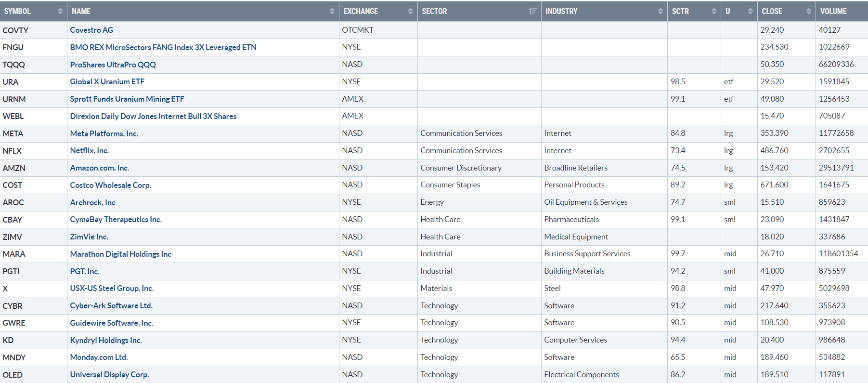Open the Universal Display Corp. link
This screenshot has width=868, height=383.
click(109, 375)
